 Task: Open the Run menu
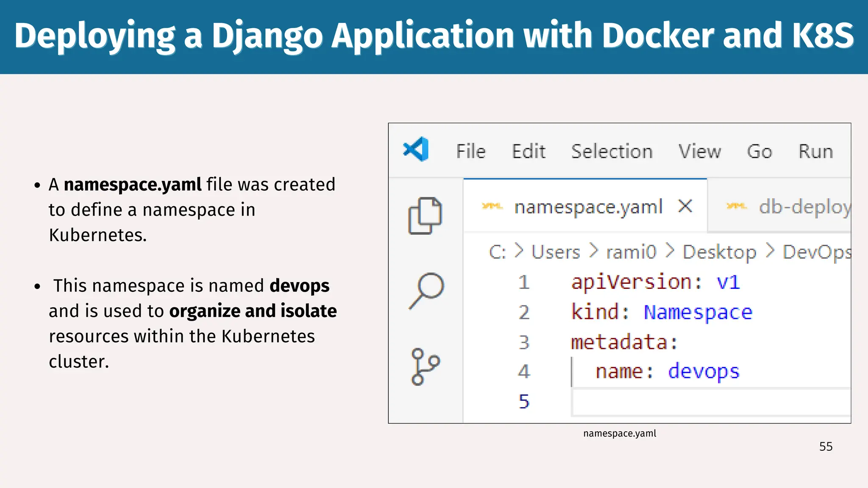click(x=815, y=152)
